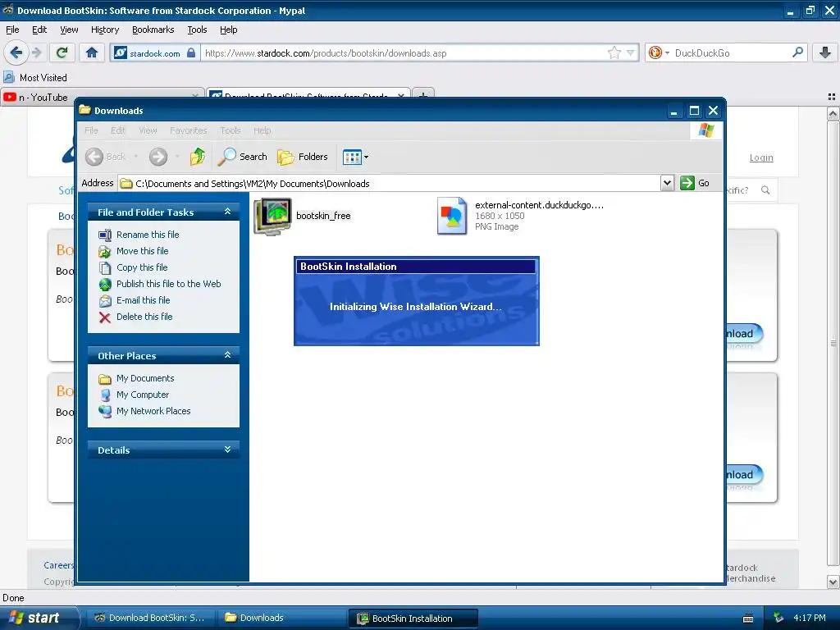Toggle the Folders pane in Explorer
840x630 pixels.
click(303, 157)
